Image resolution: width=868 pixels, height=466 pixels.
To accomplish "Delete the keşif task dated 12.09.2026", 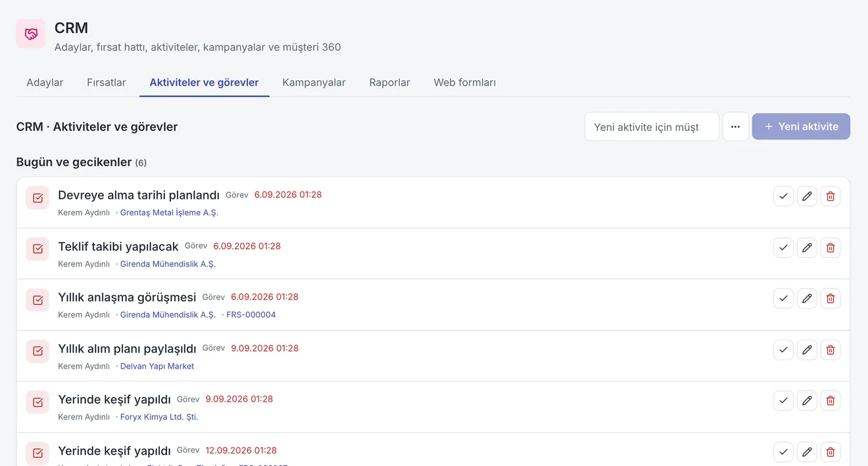I will [x=831, y=452].
